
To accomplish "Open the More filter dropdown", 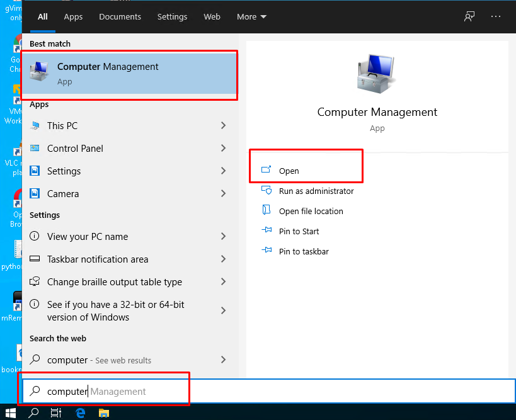I will 251,17.
